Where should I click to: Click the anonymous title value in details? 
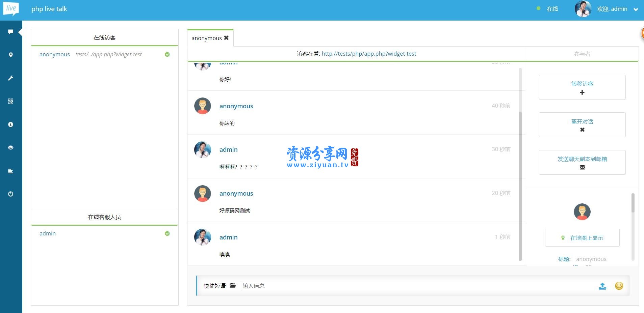coord(591,259)
